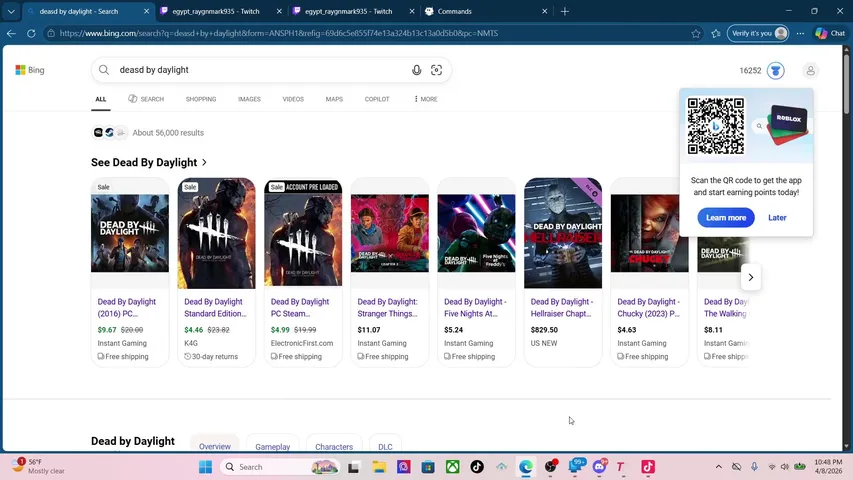The image size is (853, 480).
Task: Click ElectronicFirst.com seller name
Action: 302,343
